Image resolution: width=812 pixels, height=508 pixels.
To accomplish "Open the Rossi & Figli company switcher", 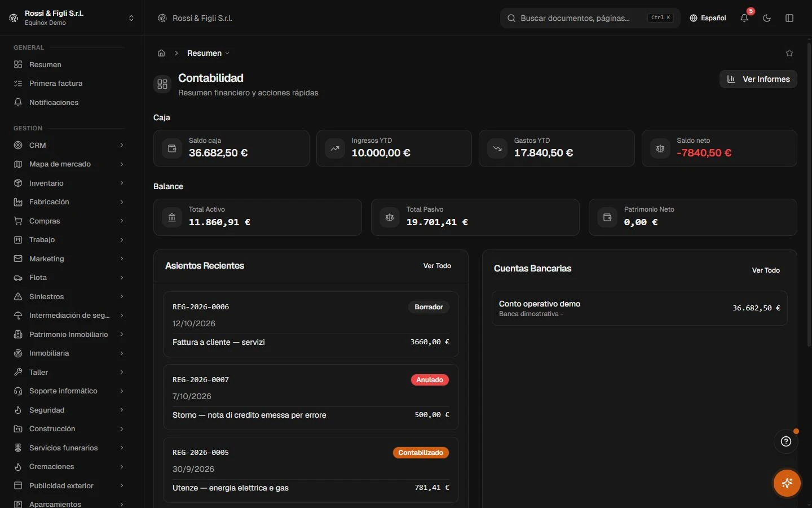I will tap(72, 18).
